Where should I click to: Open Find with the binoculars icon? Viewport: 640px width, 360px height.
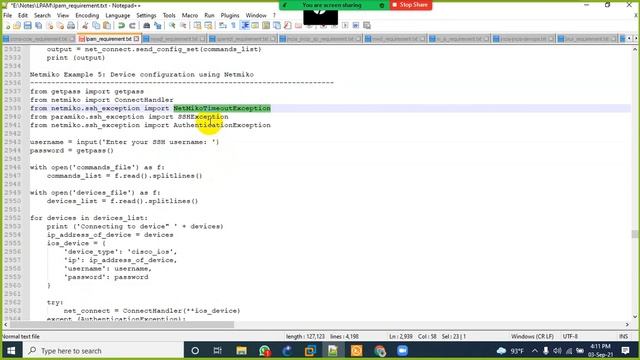(x=147, y=26)
